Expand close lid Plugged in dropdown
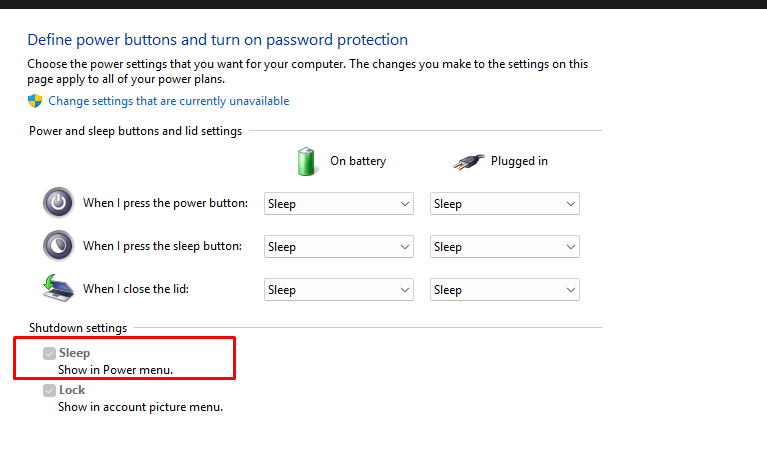 [505, 290]
